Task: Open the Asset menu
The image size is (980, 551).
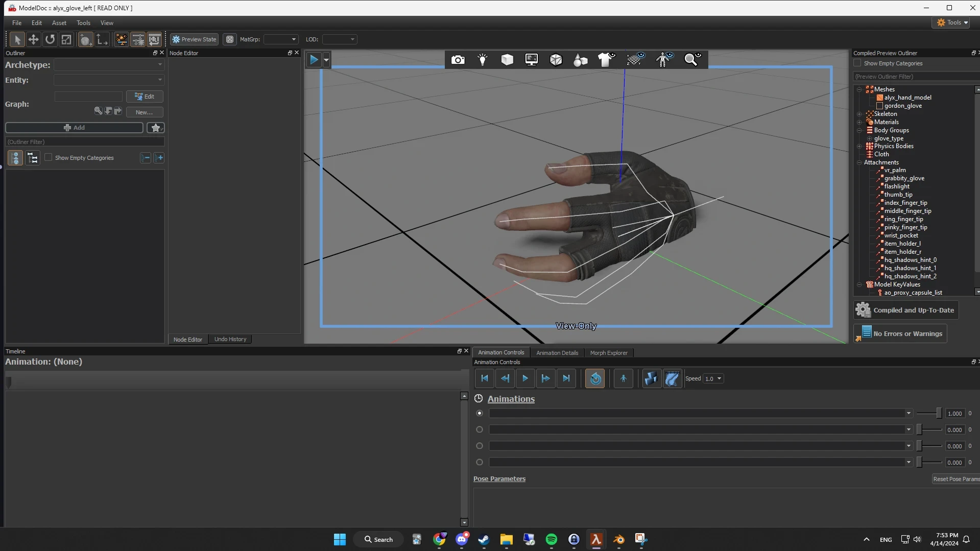Action: click(x=59, y=23)
